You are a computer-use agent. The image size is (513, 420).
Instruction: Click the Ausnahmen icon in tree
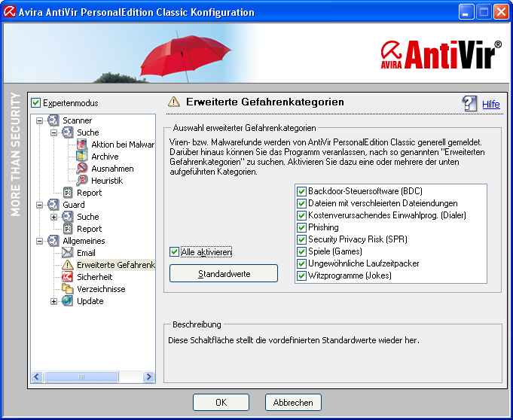click(82, 169)
